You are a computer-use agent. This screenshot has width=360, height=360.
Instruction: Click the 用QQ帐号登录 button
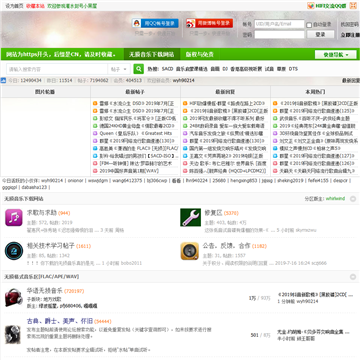coord(156,23)
